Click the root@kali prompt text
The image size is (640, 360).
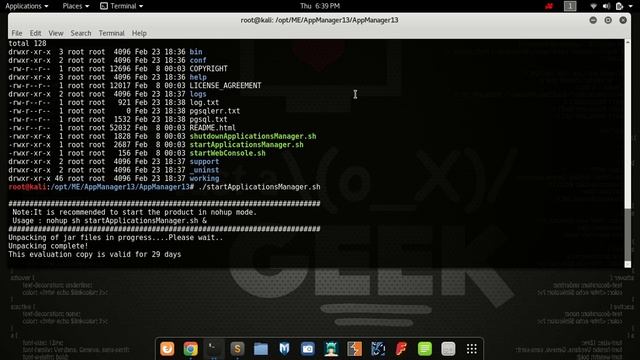[x=27, y=187]
